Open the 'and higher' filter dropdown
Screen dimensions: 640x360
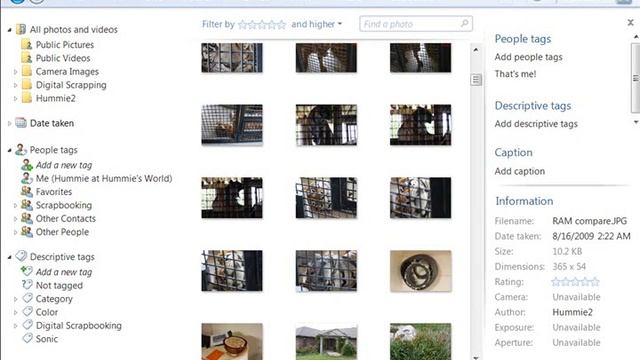click(x=316, y=24)
